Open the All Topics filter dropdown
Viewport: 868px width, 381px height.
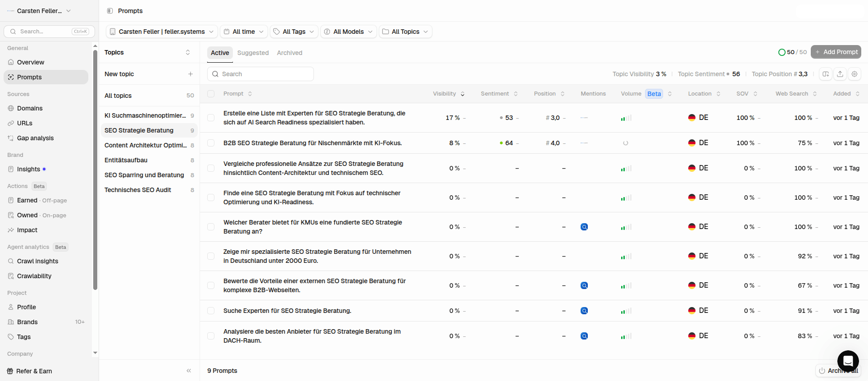pos(405,32)
